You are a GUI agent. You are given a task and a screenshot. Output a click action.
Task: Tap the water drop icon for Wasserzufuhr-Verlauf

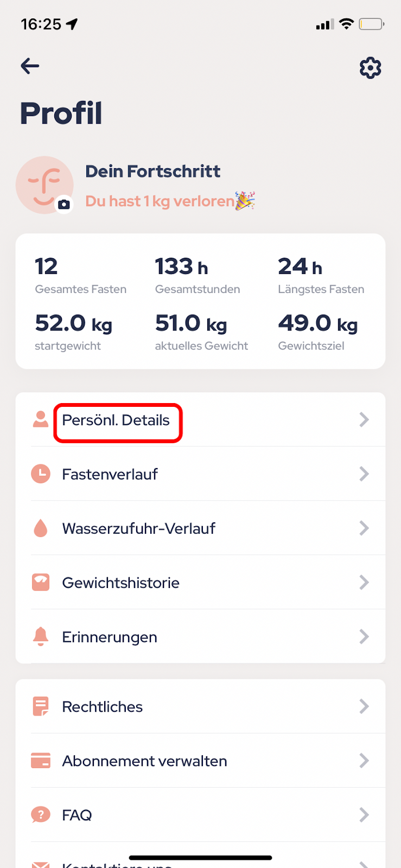point(41,528)
